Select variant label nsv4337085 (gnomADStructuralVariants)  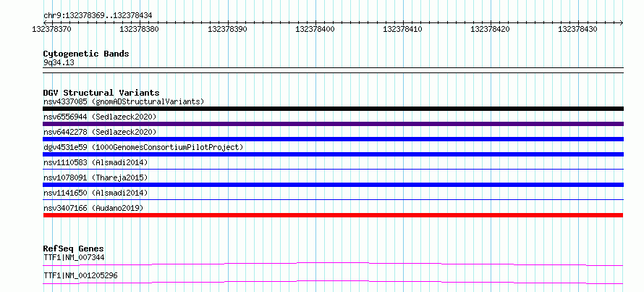tap(124, 101)
